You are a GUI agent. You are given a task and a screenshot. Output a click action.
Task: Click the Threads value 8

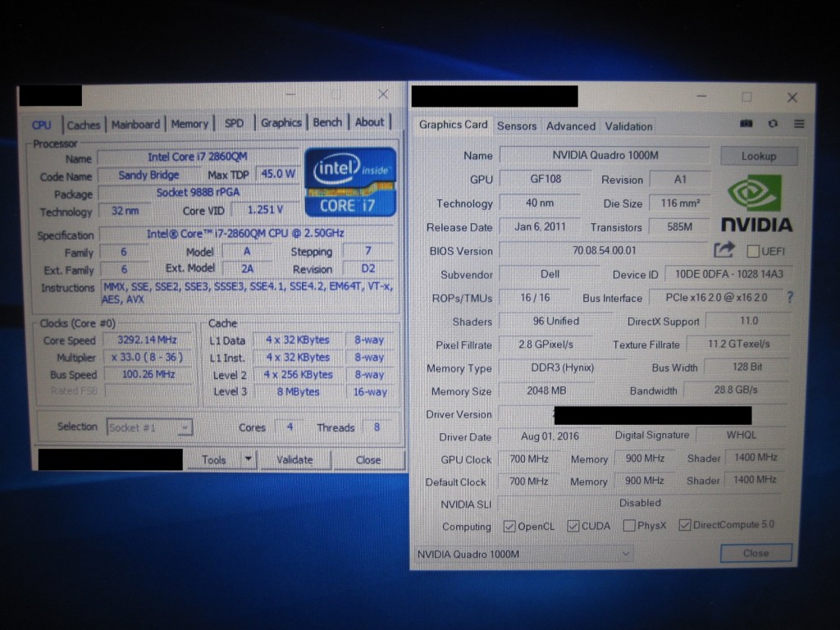[x=377, y=427]
